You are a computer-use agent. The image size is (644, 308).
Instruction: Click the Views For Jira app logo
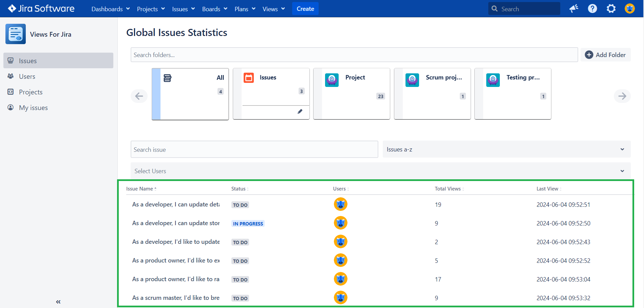click(16, 34)
